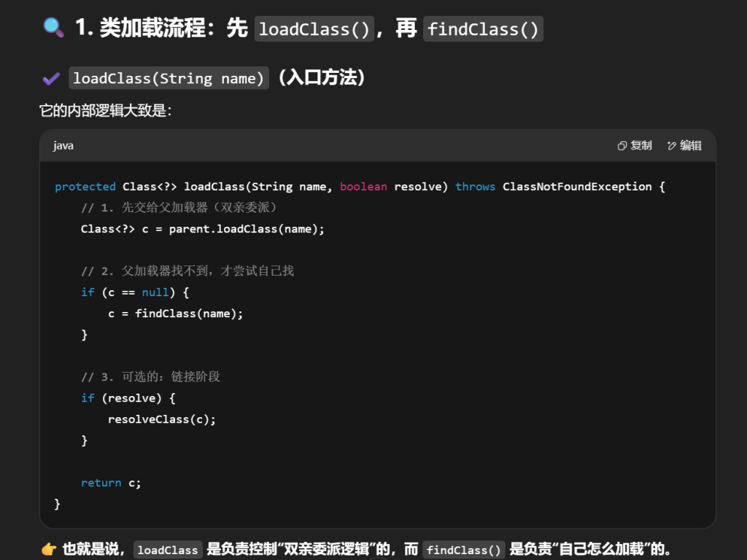The image size is (747, 560).
Task: Click the findClass() chip in bottom summary
Action: (x=464, y=550)
